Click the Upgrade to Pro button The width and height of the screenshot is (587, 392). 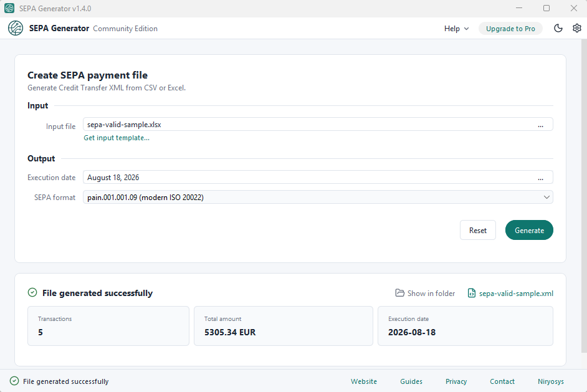click(510, 29)
